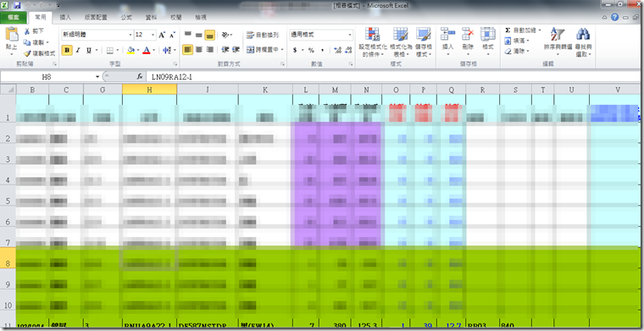Viewport: 644px width, 331px height.
Task: Toggle Bold formatting
Action: [67, 50]
